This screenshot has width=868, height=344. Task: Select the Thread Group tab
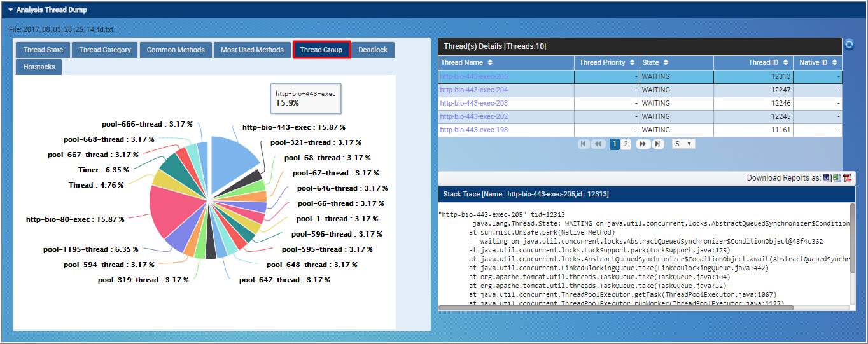coord(321,50)
